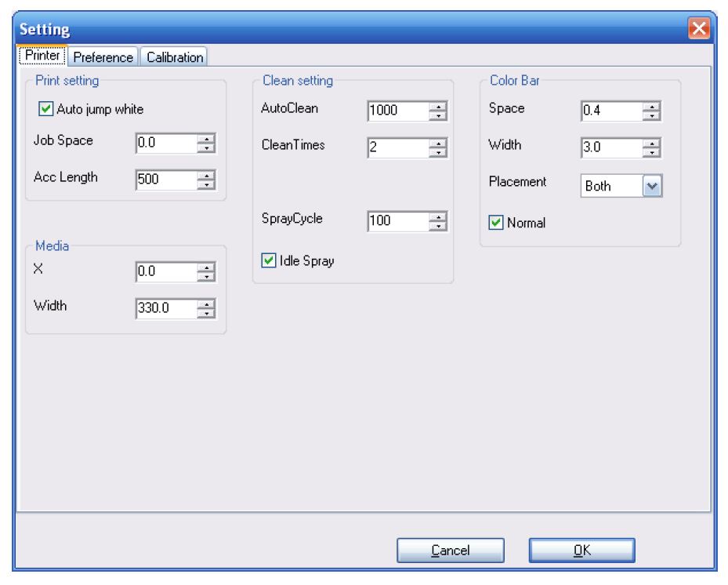Increase the SprayCycle value with up arrow
This screenshot has height=585, width=728.
(438, 217)
